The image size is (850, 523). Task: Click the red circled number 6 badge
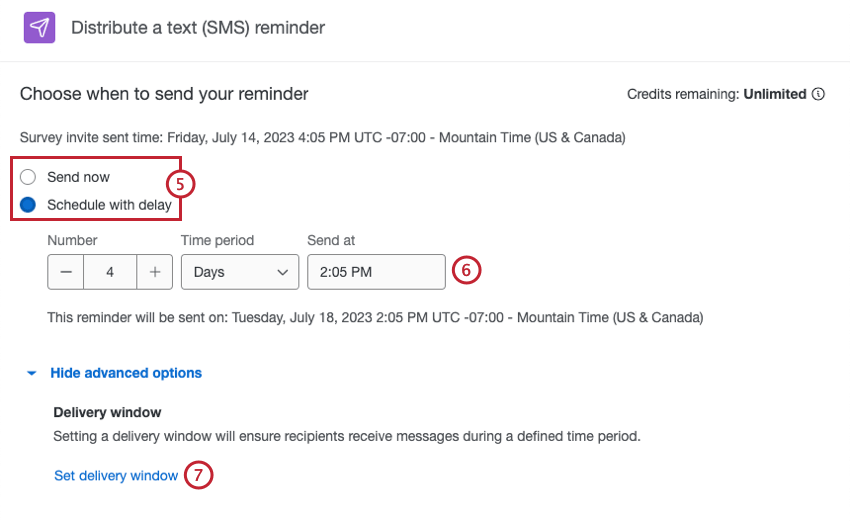pyautogui.click(x=467, y=270)
